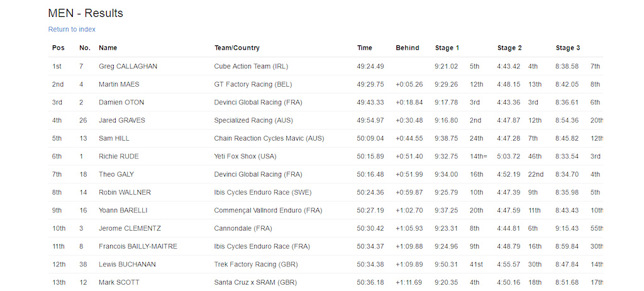644x291 pixels.
Task: Click the gap value +0:51.40
Action: click(x=409, y=156)
